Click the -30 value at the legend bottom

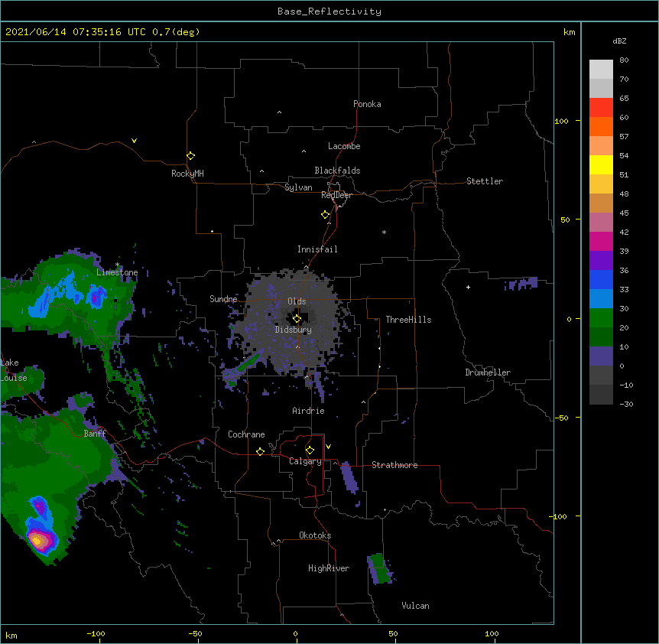pyautogui.click(x=626, y=405)
